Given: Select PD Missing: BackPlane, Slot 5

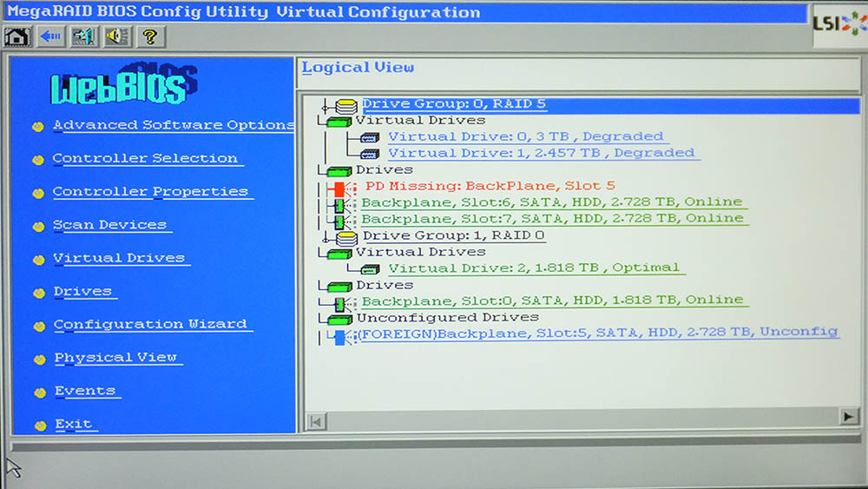Looking at the screenshot, I should pos(490,186).
